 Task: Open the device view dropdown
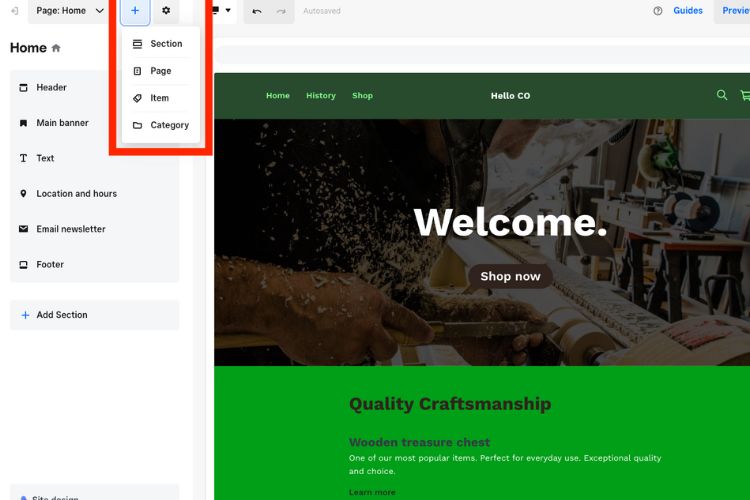[x=222, y=11]
